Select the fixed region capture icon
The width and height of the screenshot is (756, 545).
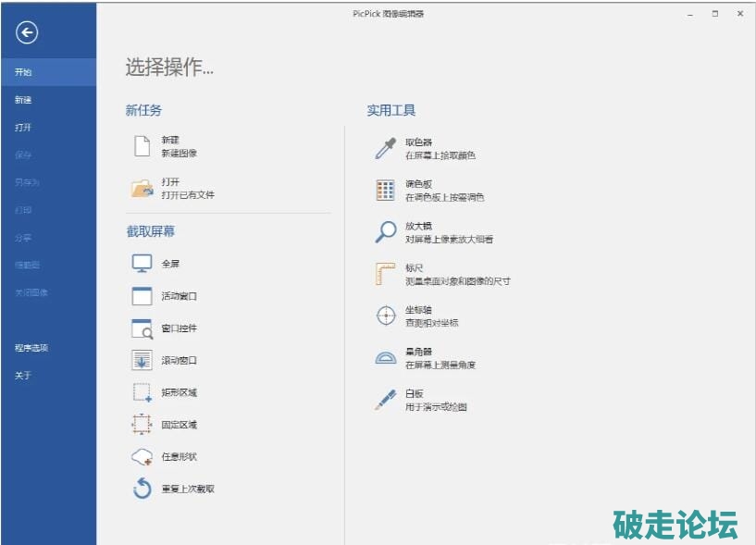[142, 425]
